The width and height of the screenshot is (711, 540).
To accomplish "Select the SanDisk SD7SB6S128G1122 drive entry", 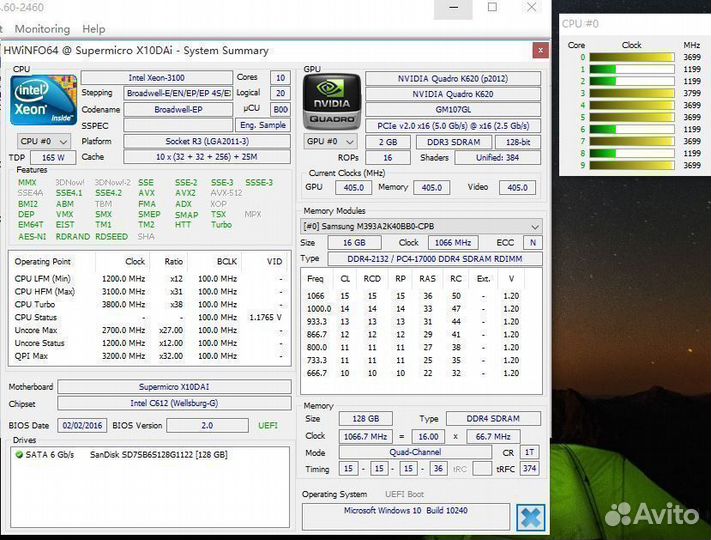I will pos(158,455).
